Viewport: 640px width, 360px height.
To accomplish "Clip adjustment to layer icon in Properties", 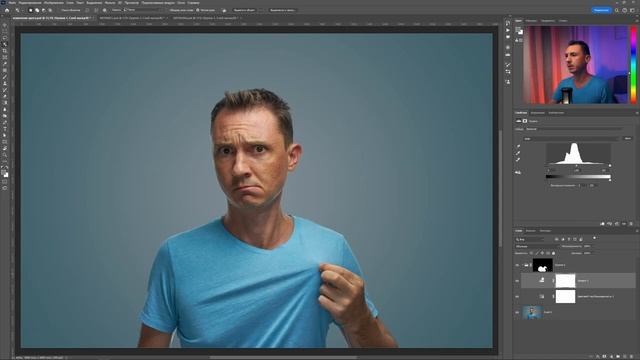I will pos(602,224).
